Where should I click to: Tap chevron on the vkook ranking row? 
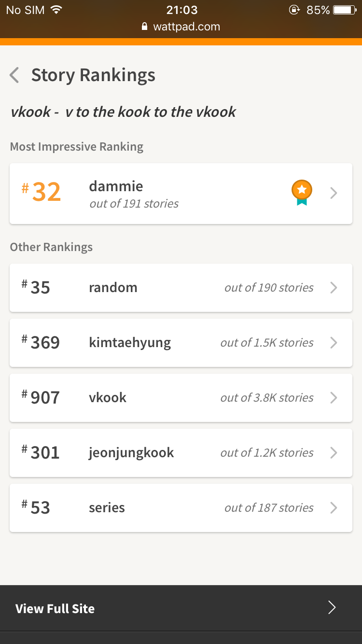tap(334, 398)
